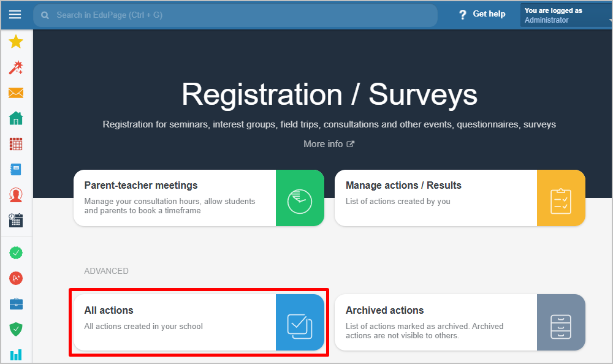Click the Get help button
613x364 pixels.
tap(482, 14)
